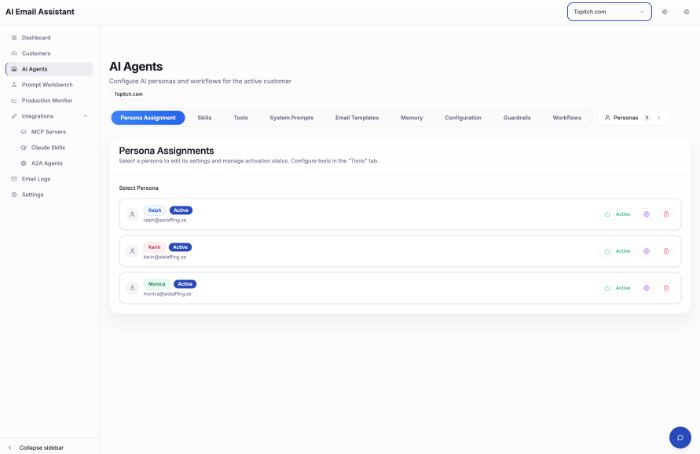Delete the Karin persona trash icon

pos(666,251)
